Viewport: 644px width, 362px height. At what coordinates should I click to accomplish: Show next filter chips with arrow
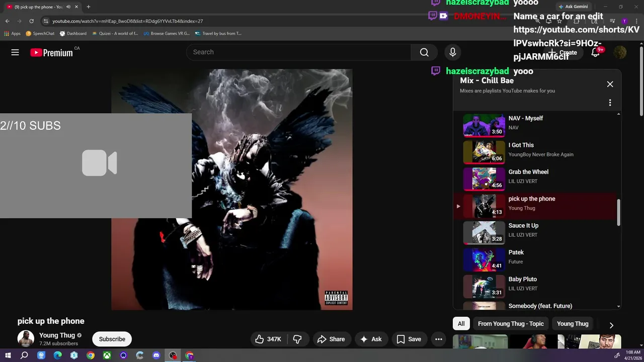coord(611,325)
